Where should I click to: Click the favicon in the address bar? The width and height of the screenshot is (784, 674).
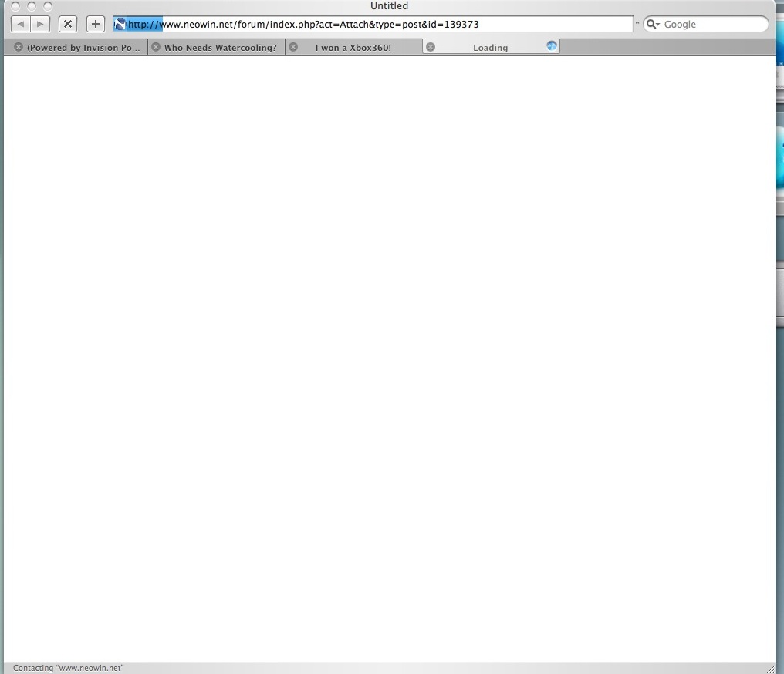(119, 24)
